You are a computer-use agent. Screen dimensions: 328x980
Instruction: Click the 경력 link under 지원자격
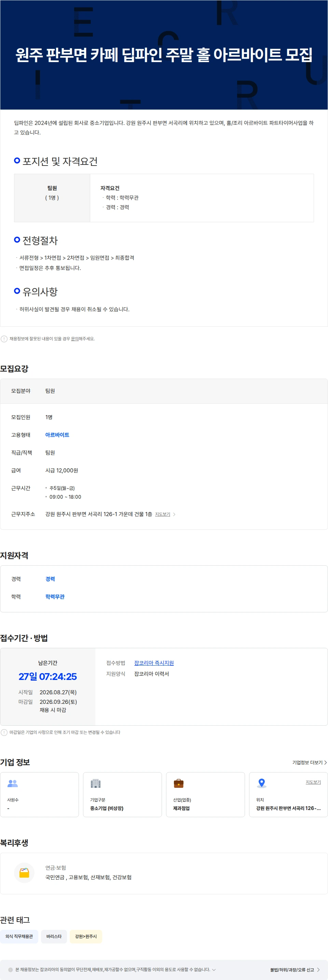[x=50, y=579]
